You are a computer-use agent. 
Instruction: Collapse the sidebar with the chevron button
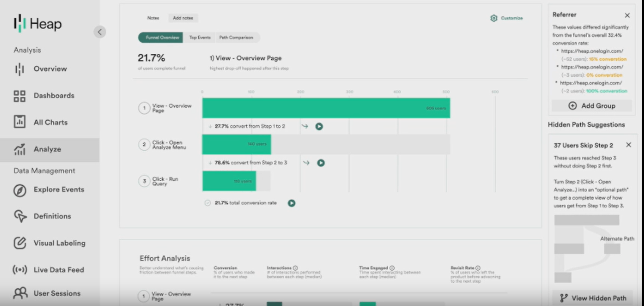[x=99, y=32]
